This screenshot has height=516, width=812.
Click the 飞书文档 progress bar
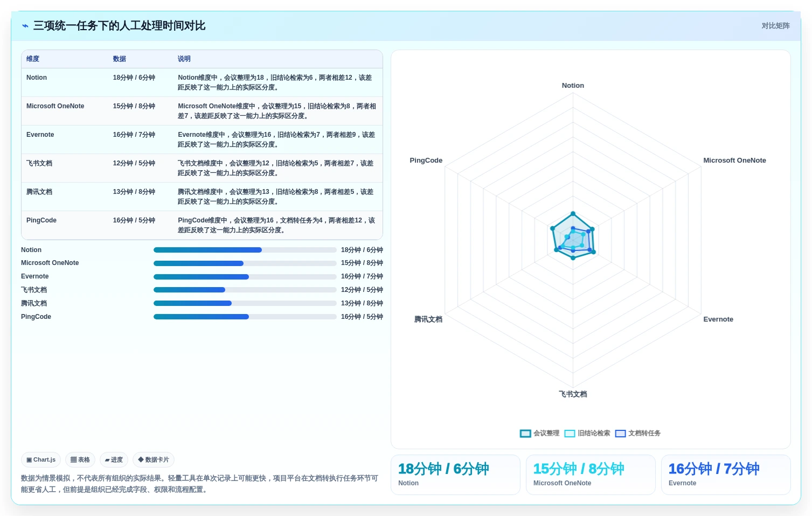point(245,290)
